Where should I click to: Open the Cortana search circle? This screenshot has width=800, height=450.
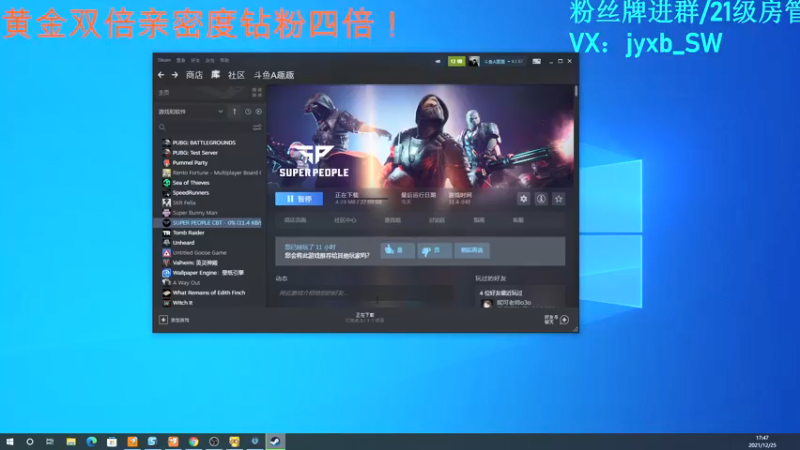coord(30,442)
